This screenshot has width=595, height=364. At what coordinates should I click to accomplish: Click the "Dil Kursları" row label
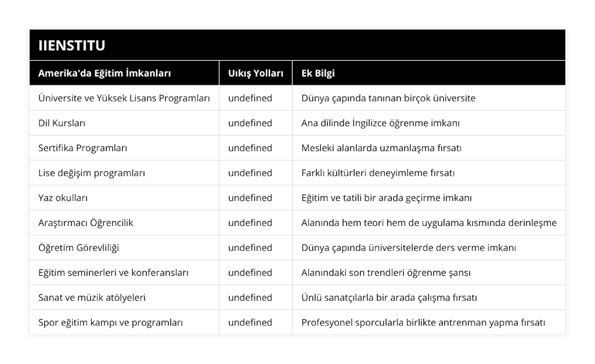(x=61, y=123)
